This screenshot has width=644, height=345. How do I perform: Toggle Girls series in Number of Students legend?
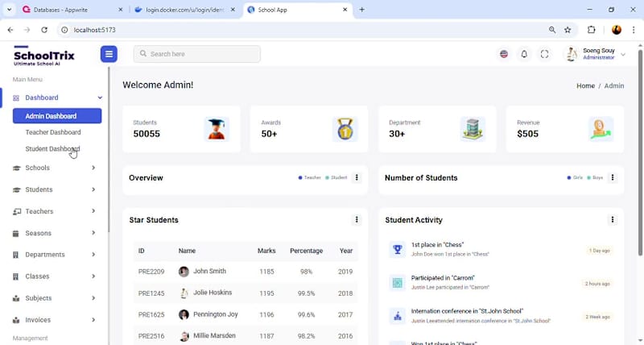(575, 177)
